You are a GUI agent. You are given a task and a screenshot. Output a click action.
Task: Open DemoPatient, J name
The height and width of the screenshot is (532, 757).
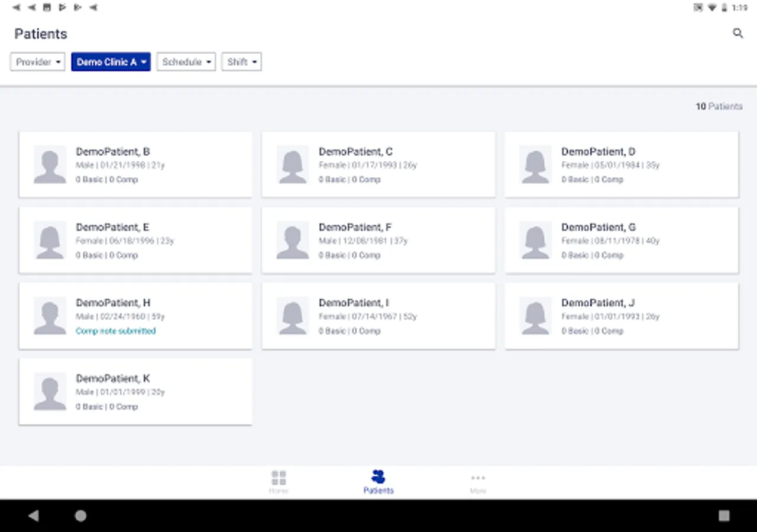click(x=598, y=303)
